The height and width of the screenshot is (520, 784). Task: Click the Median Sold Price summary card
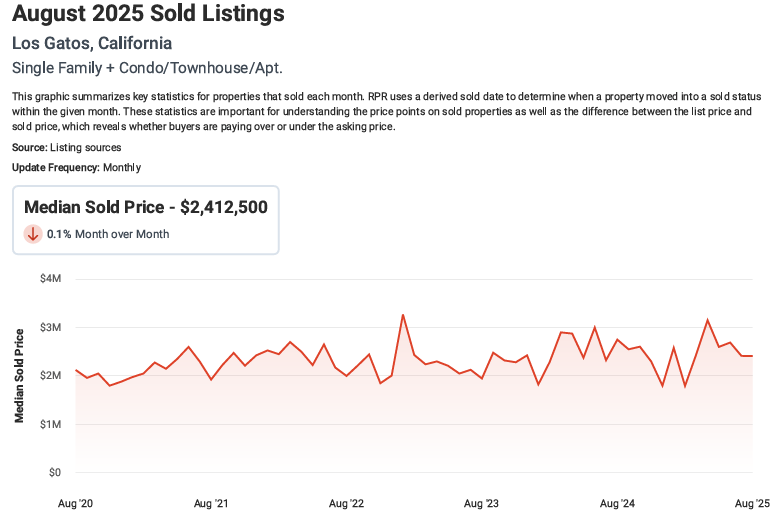[146, 219]
